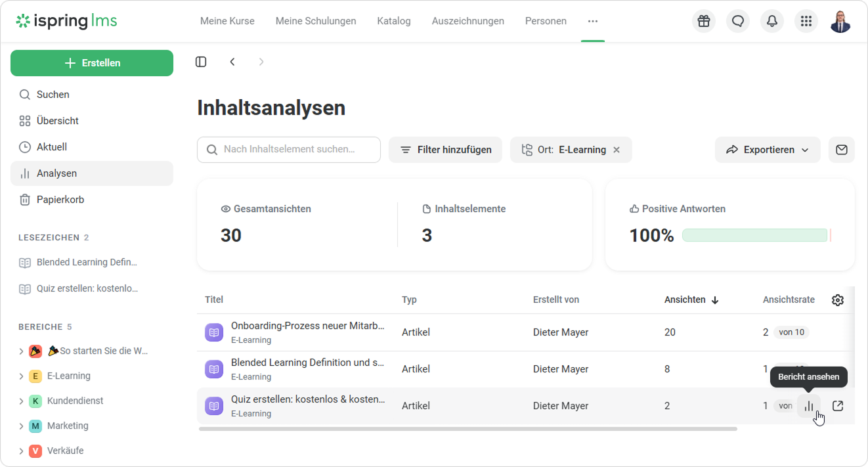Open table column settings gear
This screenshot has height=467, width=868.
[838, 300]
